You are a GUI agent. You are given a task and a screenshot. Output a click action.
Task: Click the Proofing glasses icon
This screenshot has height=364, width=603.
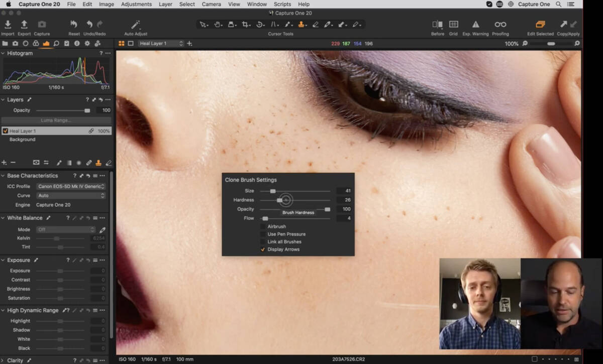click(x=500, y=25)
